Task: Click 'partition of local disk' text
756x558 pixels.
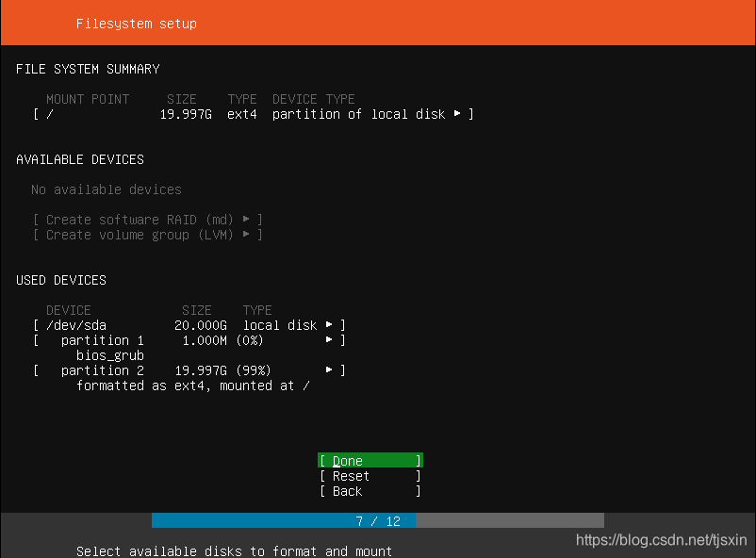Action: (358, 114)
